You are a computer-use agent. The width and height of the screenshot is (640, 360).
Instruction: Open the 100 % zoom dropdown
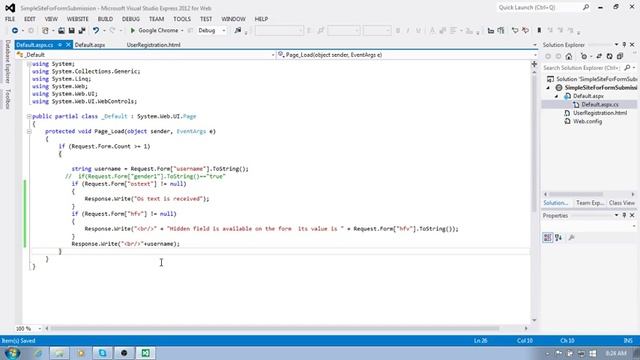pyautogui.click(x=39, y=329)
